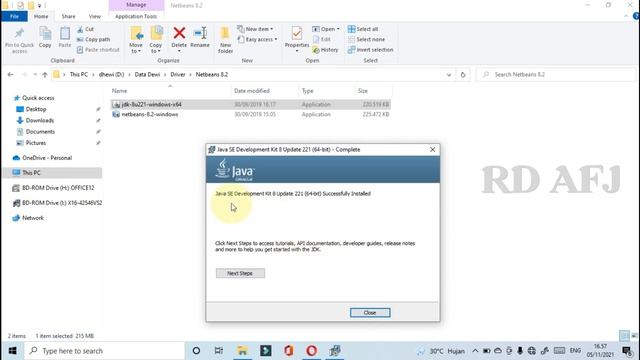Click Data Dewi breadcrumb

point(147,75)
